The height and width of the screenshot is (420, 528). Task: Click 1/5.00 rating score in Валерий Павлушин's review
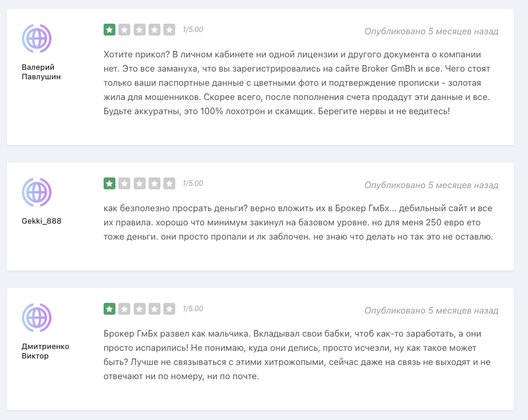coord(193,30)
